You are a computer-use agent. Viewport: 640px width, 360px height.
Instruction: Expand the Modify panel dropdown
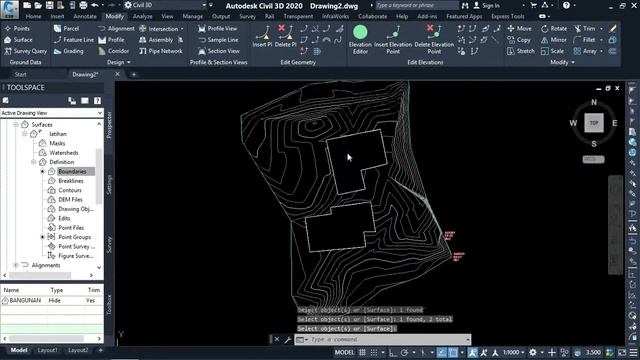[562, 62]
